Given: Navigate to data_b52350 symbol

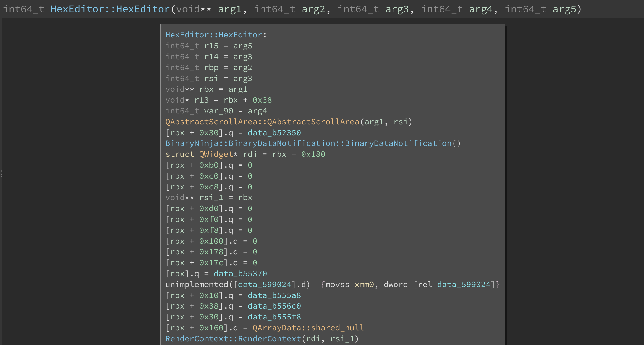Looking at the screenshot, I should tap(274, 132).
